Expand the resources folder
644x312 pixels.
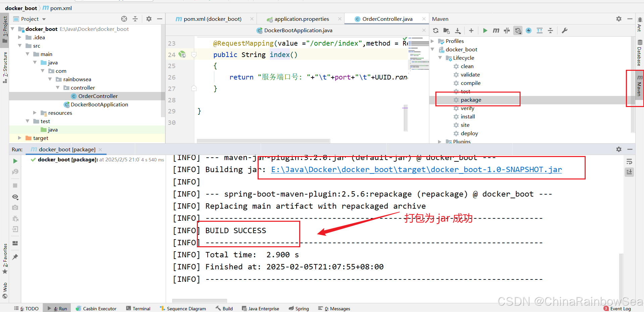[35, 113]
